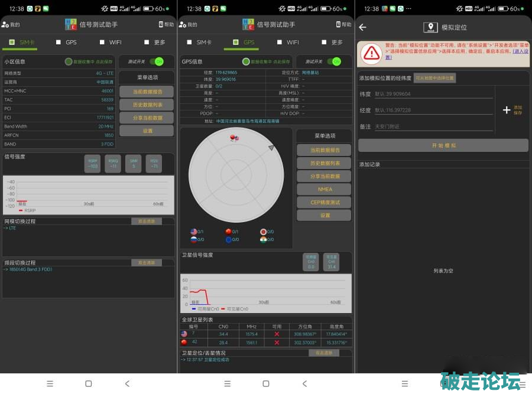
Task: Select CEP精度测试 menu option
Action: 325,202
